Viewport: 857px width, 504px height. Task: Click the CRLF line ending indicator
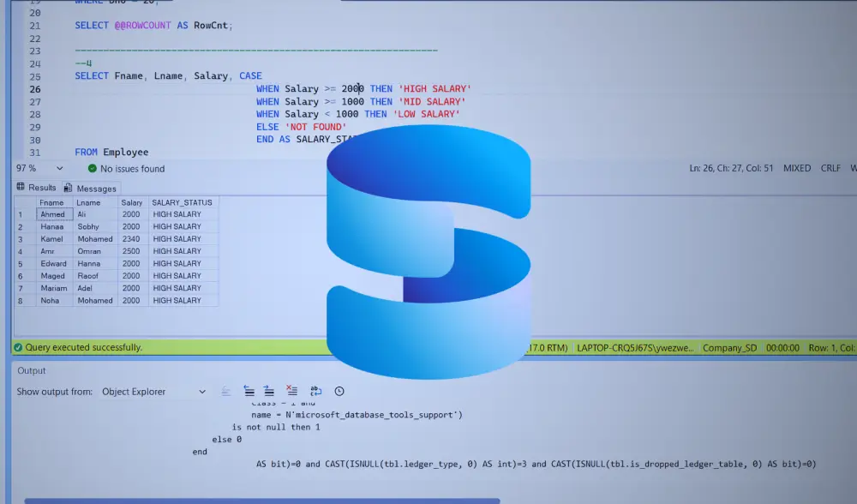[830, 168]
